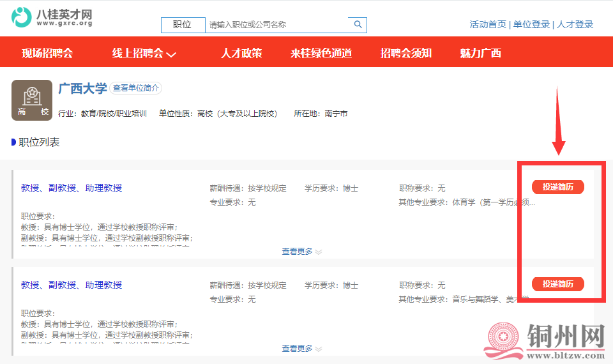The height and width of the screenshot is (364, 613).
Task: Click the 查看单位简介 button
Action: (x=136, y=88)
